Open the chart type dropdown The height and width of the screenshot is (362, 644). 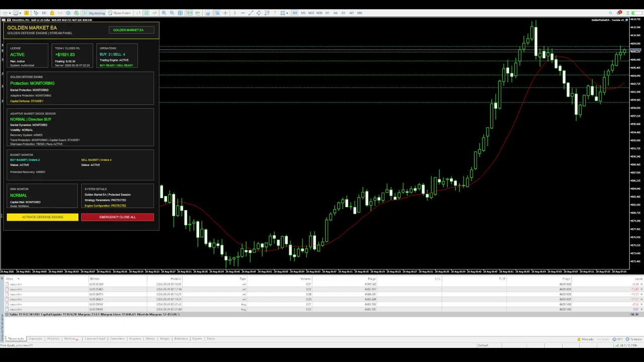pos(6,13)
